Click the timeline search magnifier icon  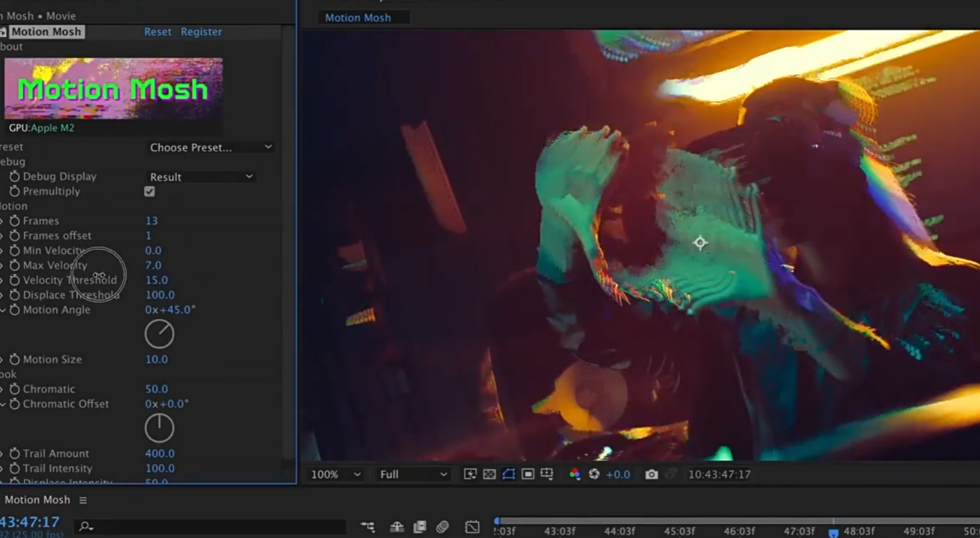[85, 527]
